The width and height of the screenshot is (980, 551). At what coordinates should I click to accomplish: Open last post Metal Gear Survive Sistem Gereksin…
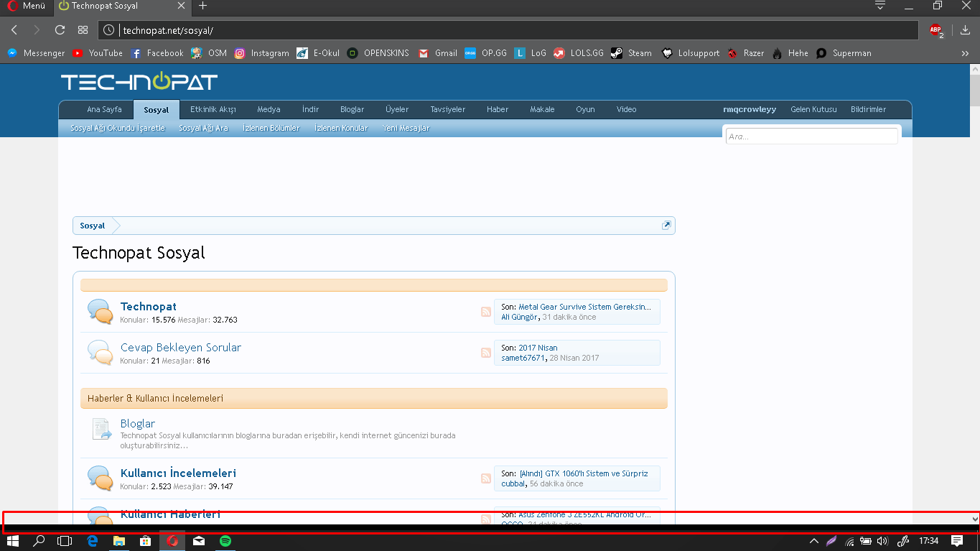pos(585,307)
